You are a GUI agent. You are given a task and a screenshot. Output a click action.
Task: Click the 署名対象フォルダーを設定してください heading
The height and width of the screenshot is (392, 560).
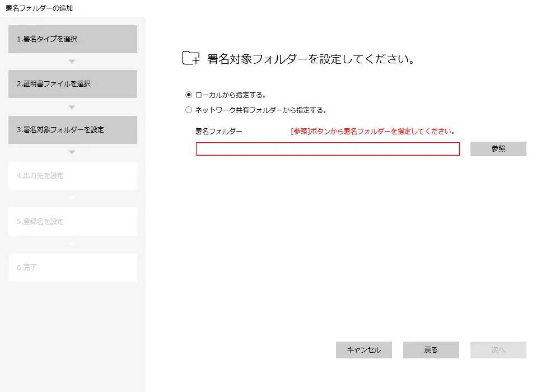[311, 59]
